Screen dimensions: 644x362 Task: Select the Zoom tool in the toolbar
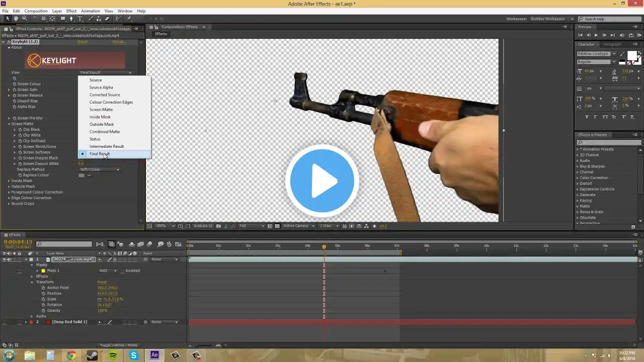[24, 19]
